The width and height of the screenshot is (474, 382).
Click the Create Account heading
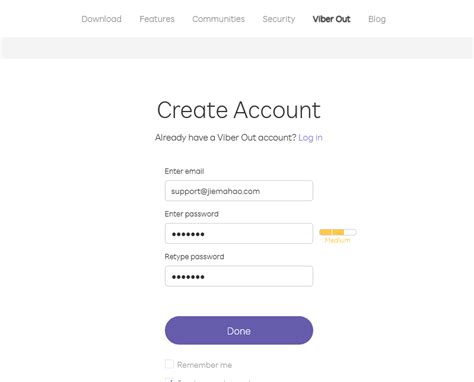[239, 110]
